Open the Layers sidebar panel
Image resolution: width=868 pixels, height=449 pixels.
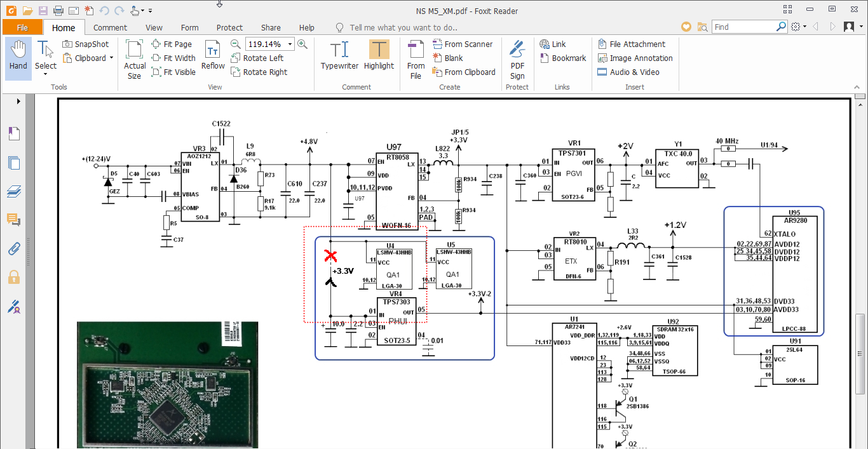(x=14, y=191)
